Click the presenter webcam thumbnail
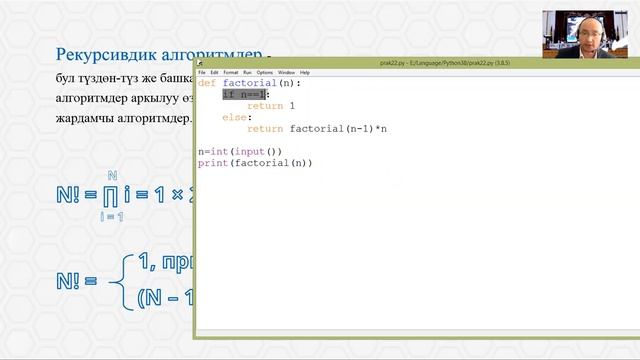Viewport: 640px width, 360px height. coord(585,34)
